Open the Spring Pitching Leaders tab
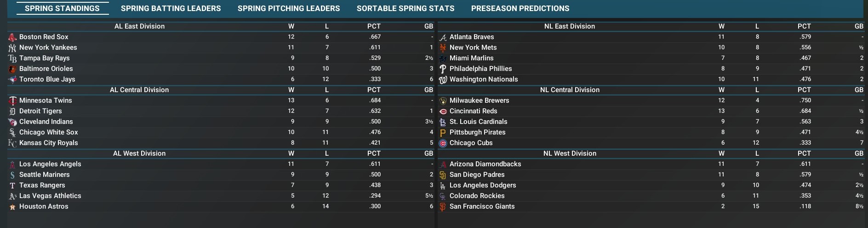This screenshot has width=868, height=228. pos(289,8)
